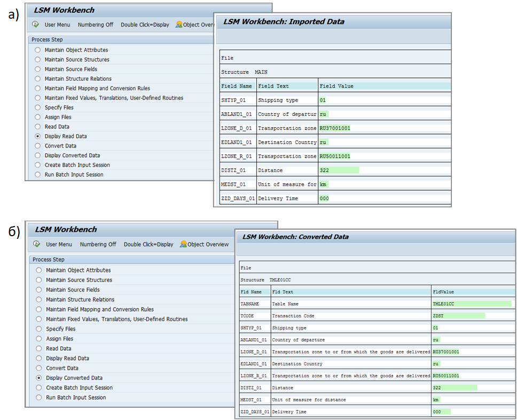Viewport: 517px width, 420px height.
Task: Click TABNAME field name in Converted Data
Action: (249, 304)
